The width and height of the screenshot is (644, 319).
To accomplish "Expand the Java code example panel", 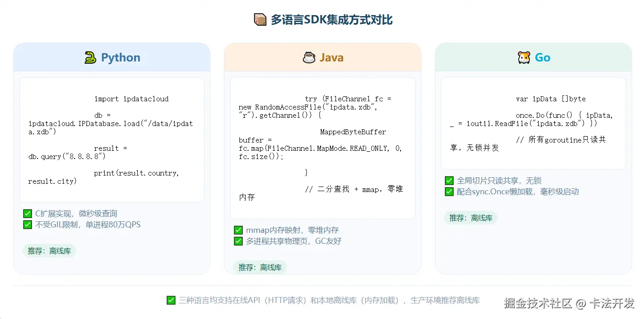I will click(322, 148).
